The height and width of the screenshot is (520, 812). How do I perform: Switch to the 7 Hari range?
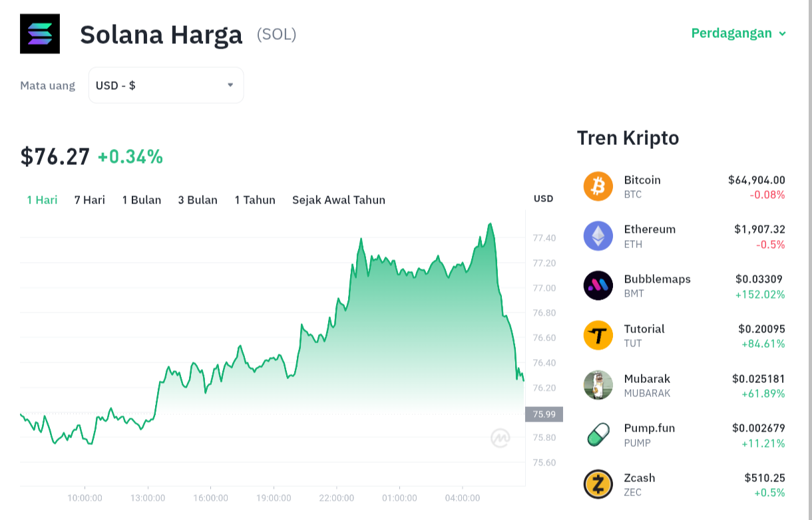click(90, 199)
